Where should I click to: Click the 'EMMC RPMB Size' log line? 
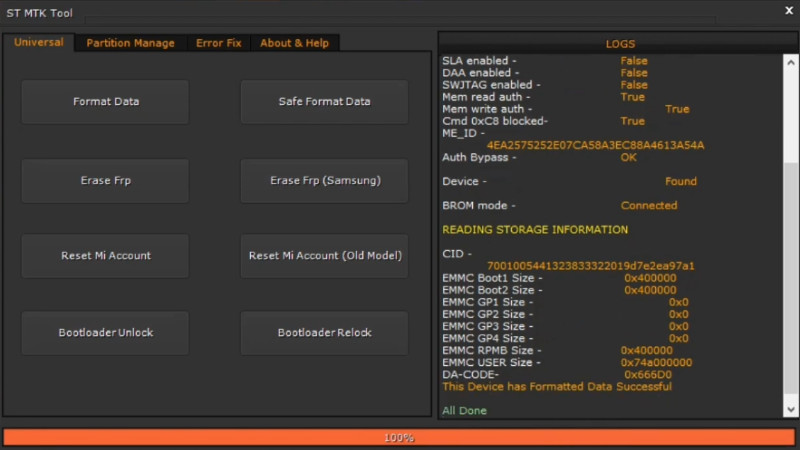tap(557, 351)
